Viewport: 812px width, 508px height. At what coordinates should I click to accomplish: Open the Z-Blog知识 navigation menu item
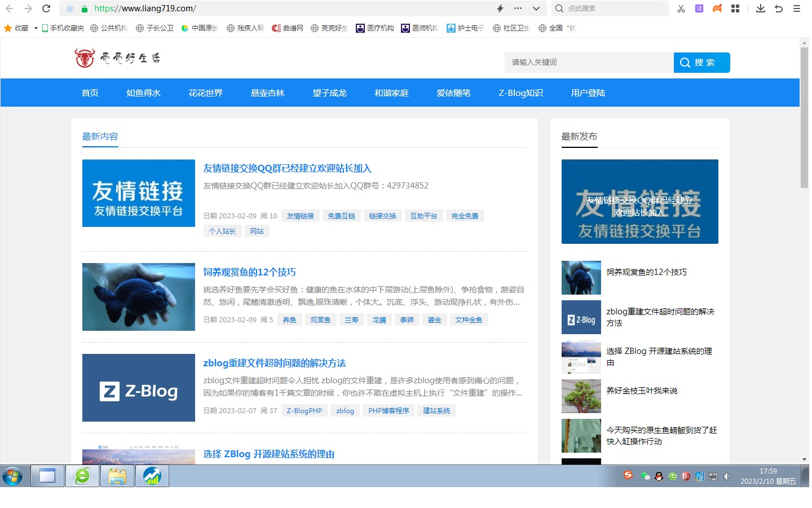point(521,93)
